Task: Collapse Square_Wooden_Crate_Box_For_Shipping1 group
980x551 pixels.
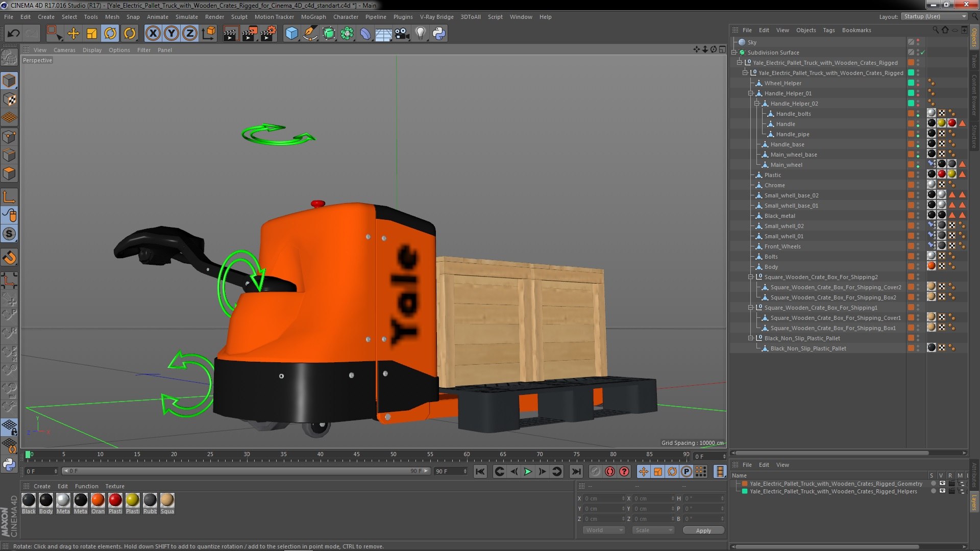Action: tap(751, 308)
